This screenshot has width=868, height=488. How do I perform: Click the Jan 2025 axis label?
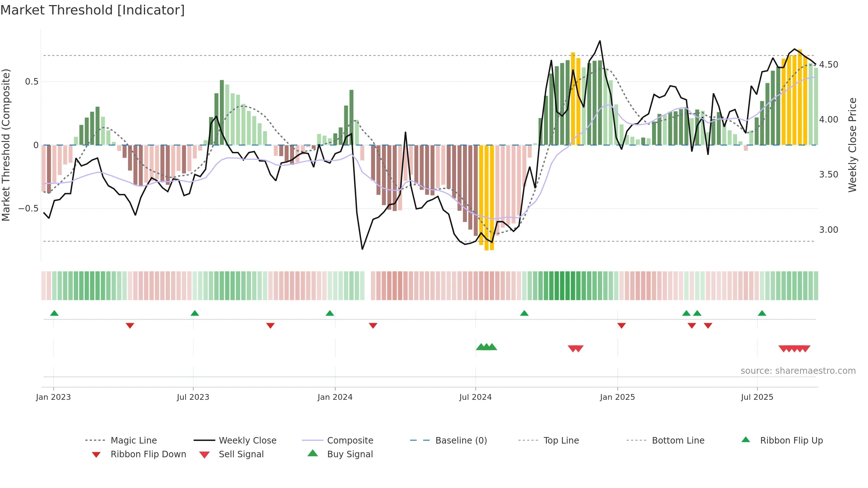pyautogui.click(x=617, y=397)
